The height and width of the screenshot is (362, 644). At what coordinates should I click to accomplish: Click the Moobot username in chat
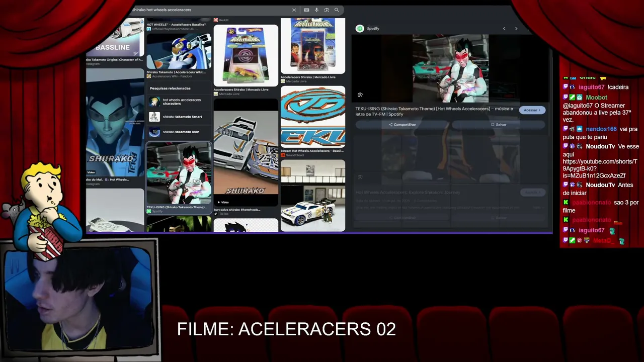coord(596,98)
